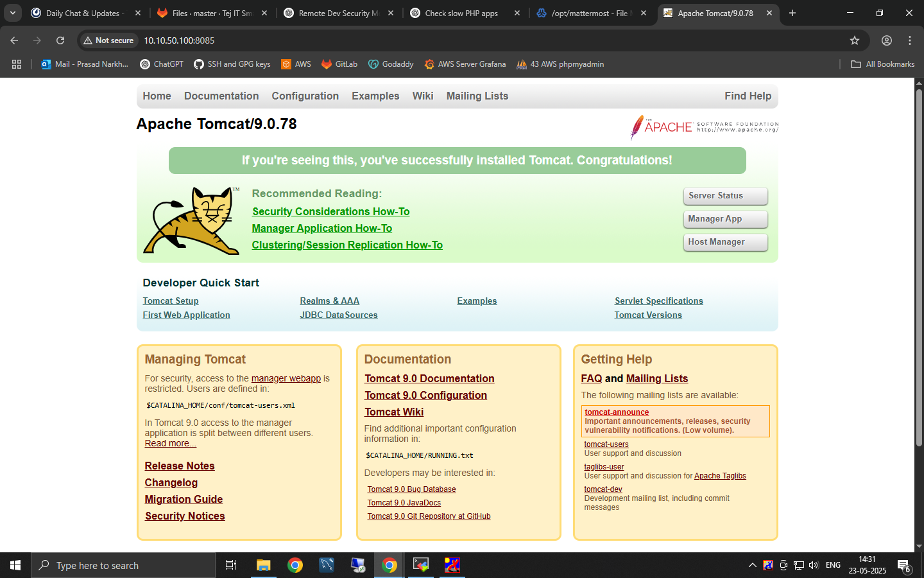Click Find Help in navigation bar
Image resolution: width=924 pixels, height=578 pixels.
[x=748, y=96]
